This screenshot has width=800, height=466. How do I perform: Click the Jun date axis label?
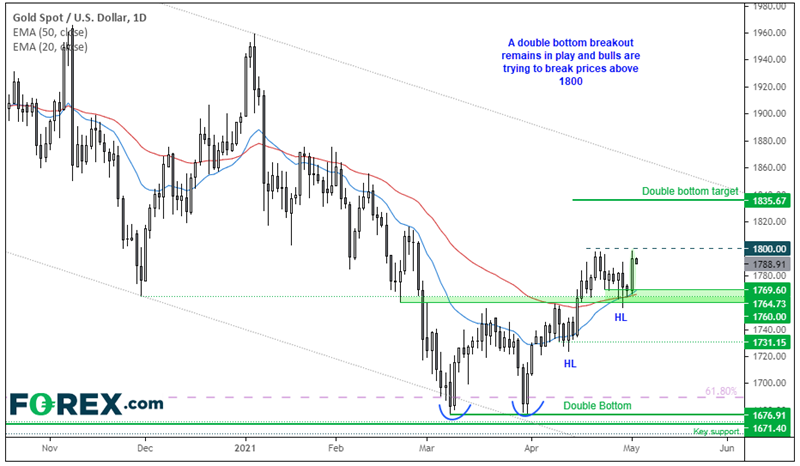[x=727, y=448]
